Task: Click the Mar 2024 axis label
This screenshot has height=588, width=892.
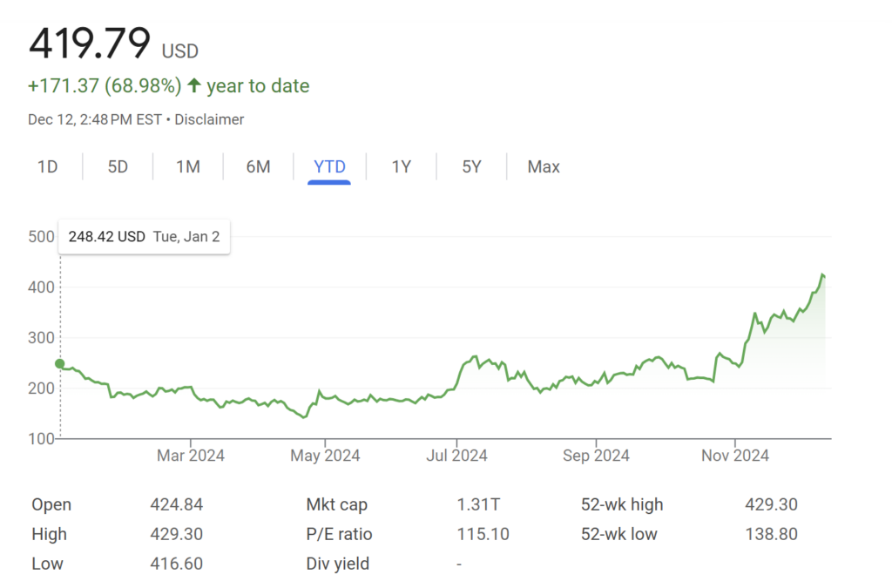Action: (190, 456)
